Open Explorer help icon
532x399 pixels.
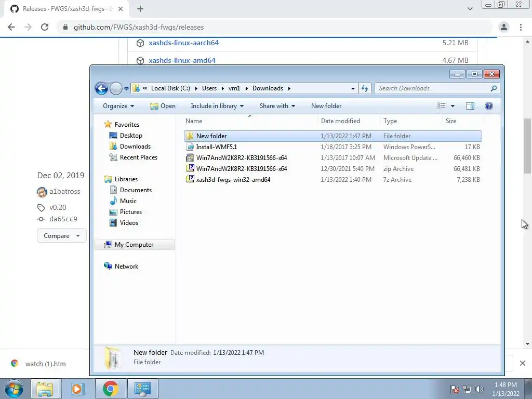point(488,106)
